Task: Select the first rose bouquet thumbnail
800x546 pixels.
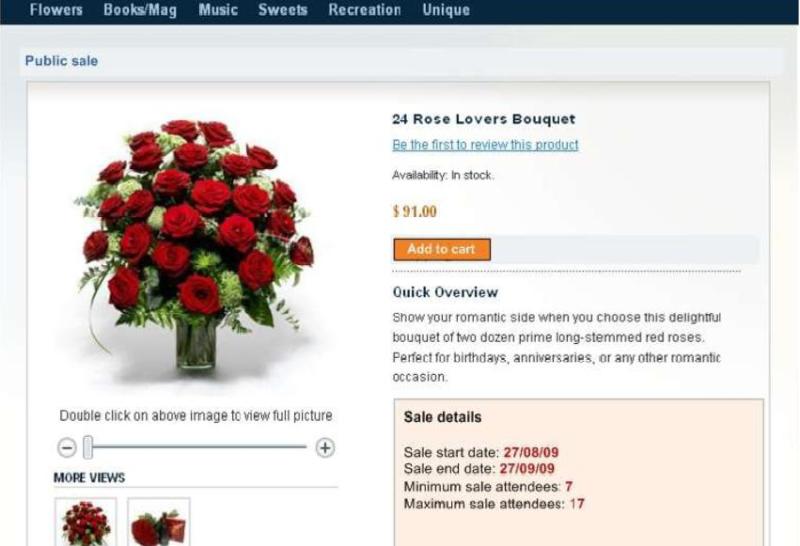Action: point(86,522)
